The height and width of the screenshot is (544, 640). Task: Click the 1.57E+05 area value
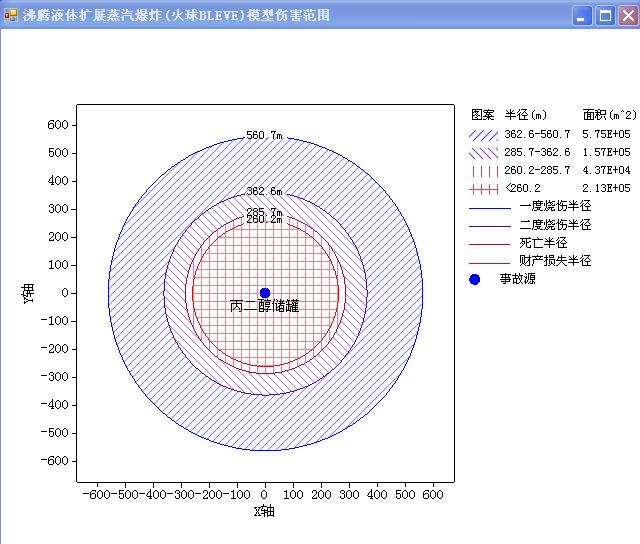coord(607,152)
